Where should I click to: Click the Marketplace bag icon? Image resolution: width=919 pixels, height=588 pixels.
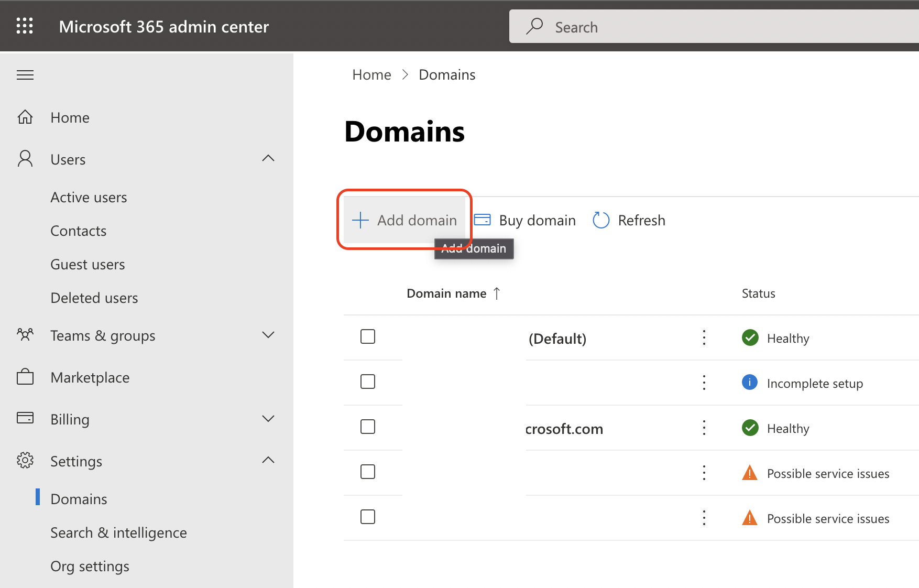pyautogui.click(x=25, y=377)
